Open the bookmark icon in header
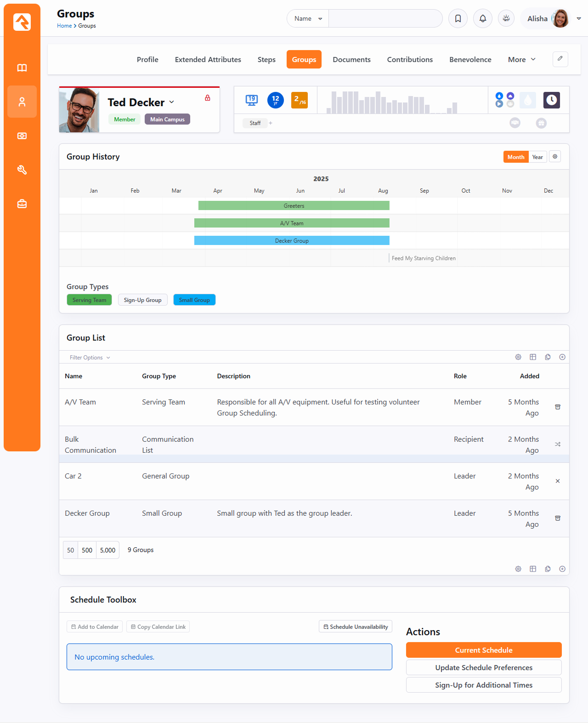Viewport: 588px width, 723px height. point(458,18)
